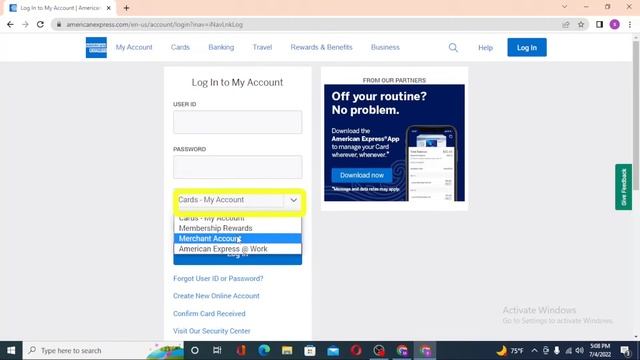Click the browser address bar URL
Viewport: 640px width, 360px height.
(x=154, y=24)
